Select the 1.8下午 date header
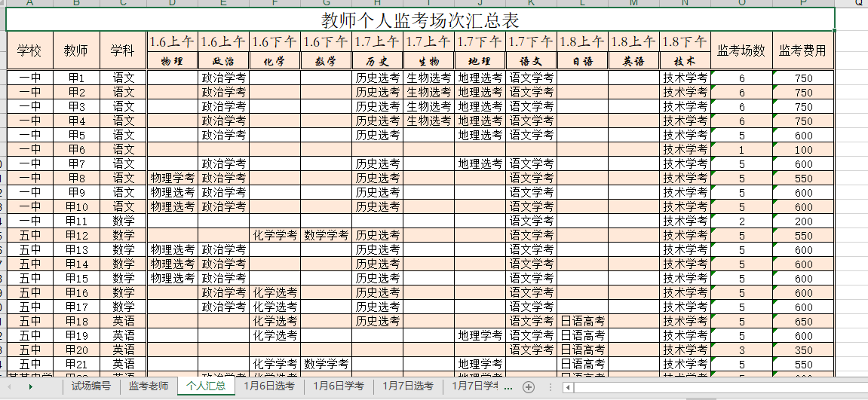868x400 pixels. tap(685, 41)
